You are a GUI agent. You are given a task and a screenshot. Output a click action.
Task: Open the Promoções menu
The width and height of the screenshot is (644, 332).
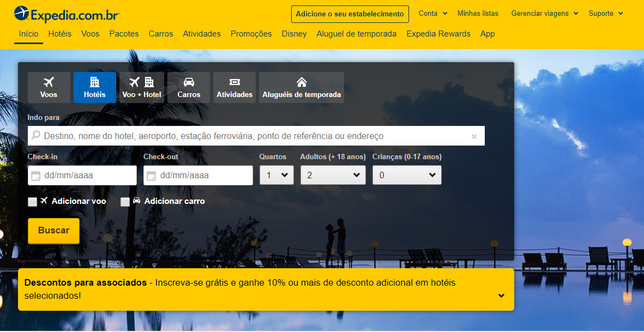point(251,34)
